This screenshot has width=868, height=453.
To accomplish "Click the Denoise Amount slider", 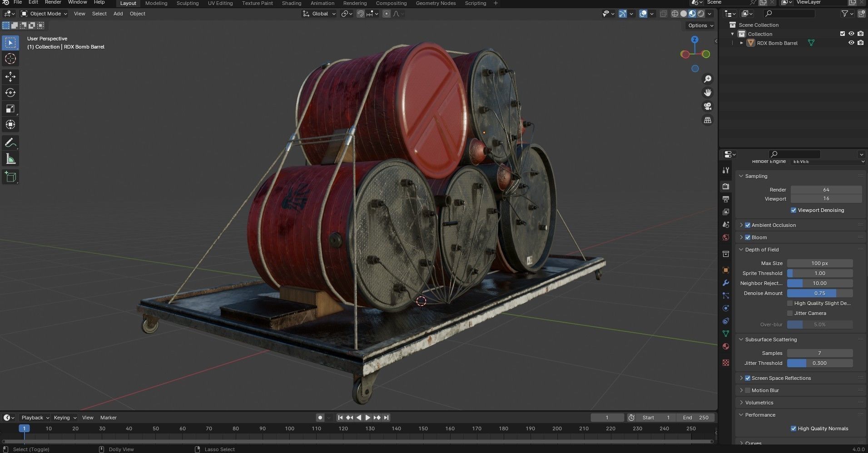I will [820, 293].
